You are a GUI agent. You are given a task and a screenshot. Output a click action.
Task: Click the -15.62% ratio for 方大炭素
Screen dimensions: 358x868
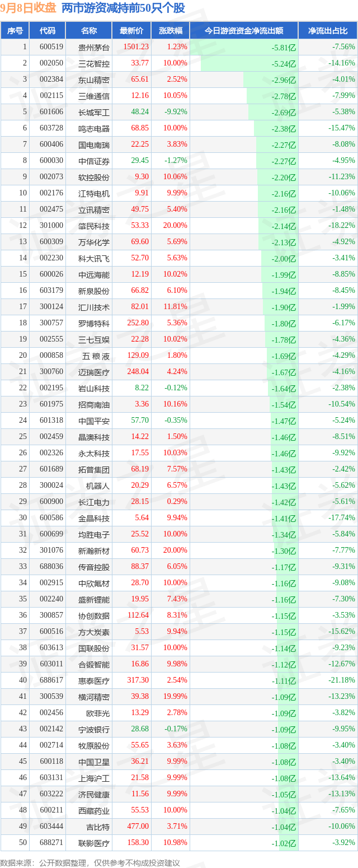click(x=342, y=632)
